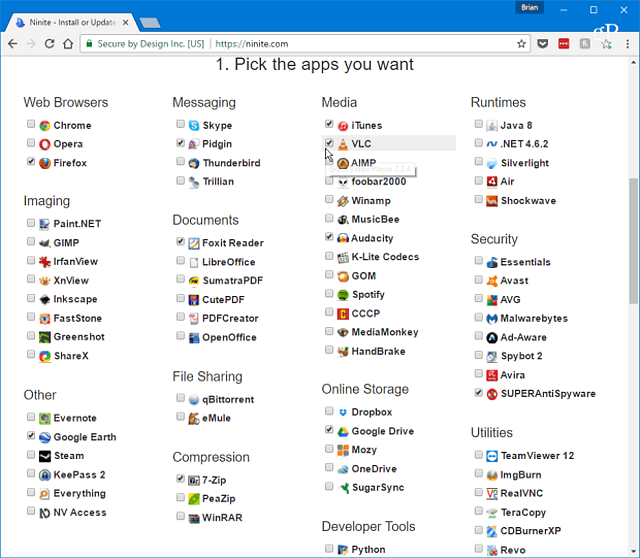Open a new browser tab
This screenshot has width=640, height=558.
click(150, 23)
